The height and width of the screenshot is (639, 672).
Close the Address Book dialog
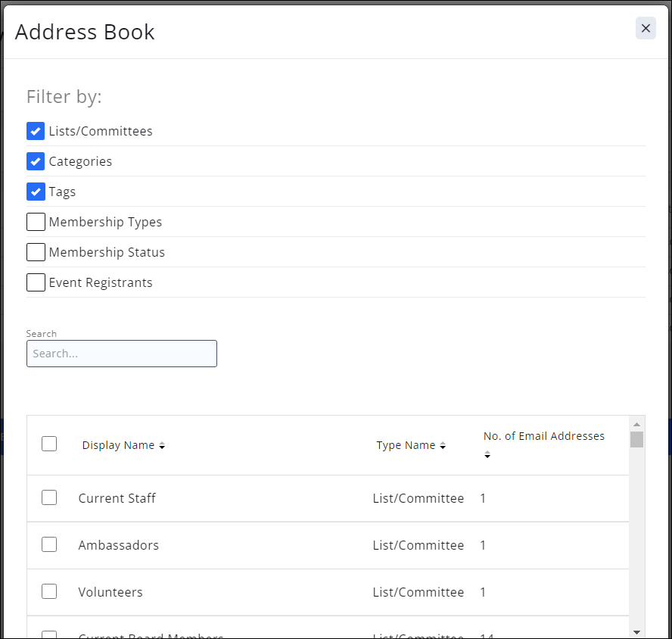646,28
